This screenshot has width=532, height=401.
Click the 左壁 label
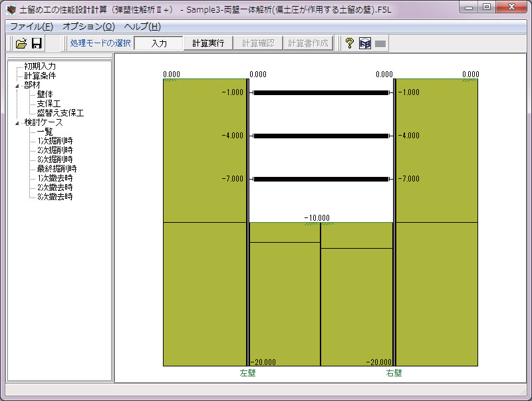coord(247,373)
